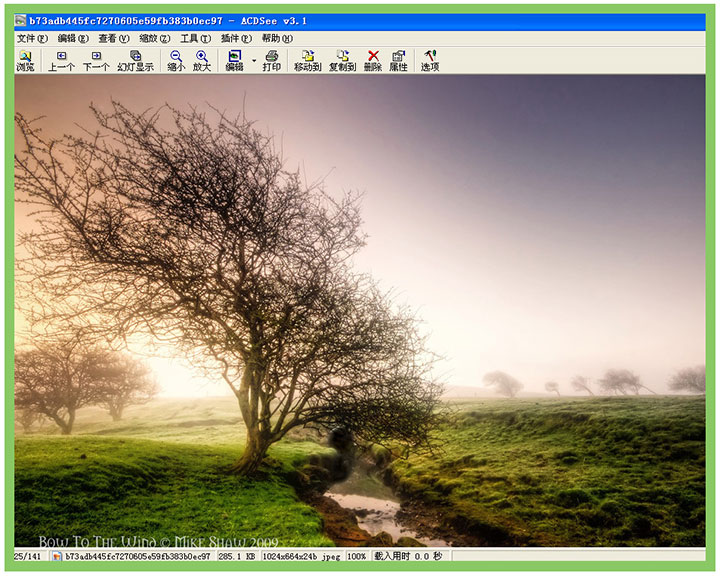Screen dimensions: 720x576
Task: Go to previous image with 上一个
Action: 62,61
